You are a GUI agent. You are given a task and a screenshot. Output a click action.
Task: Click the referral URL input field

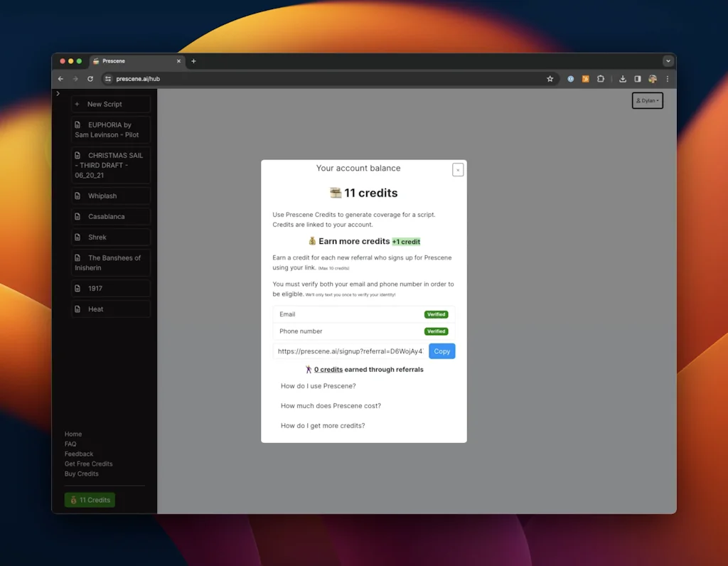pos(348,351)
